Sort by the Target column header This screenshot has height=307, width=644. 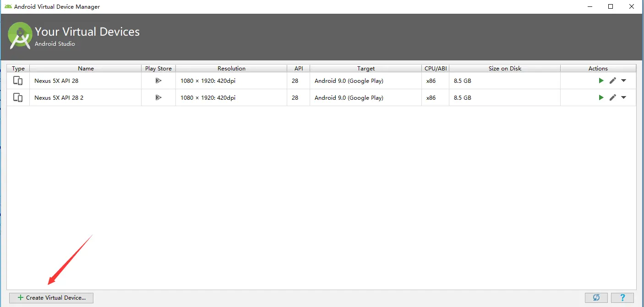point(366,68)
